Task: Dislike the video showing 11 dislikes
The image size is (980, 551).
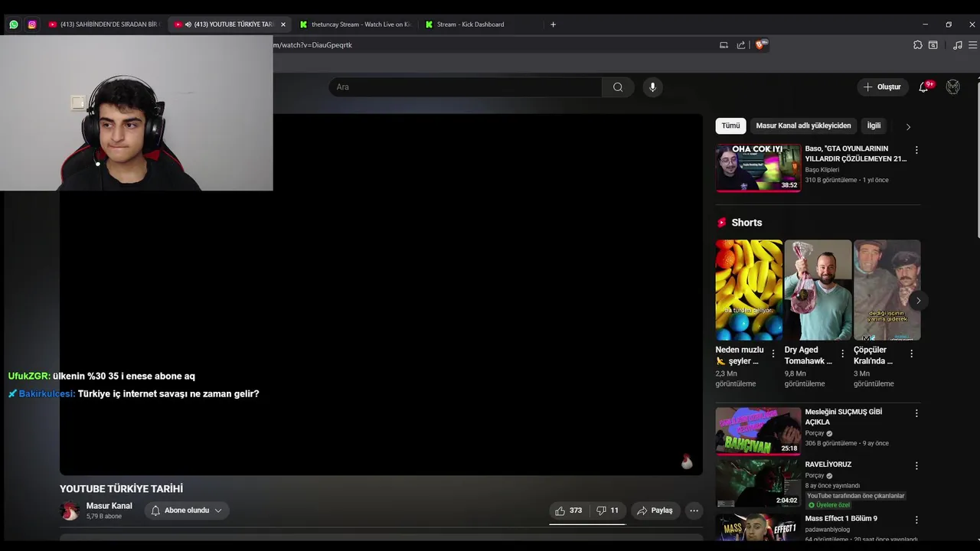Action: click(607, 510)
